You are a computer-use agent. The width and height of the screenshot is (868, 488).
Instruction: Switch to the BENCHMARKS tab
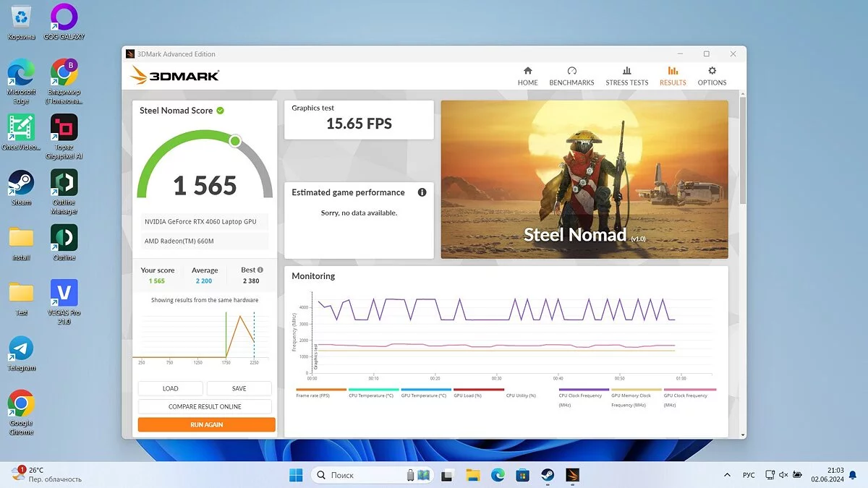point(571,76)
